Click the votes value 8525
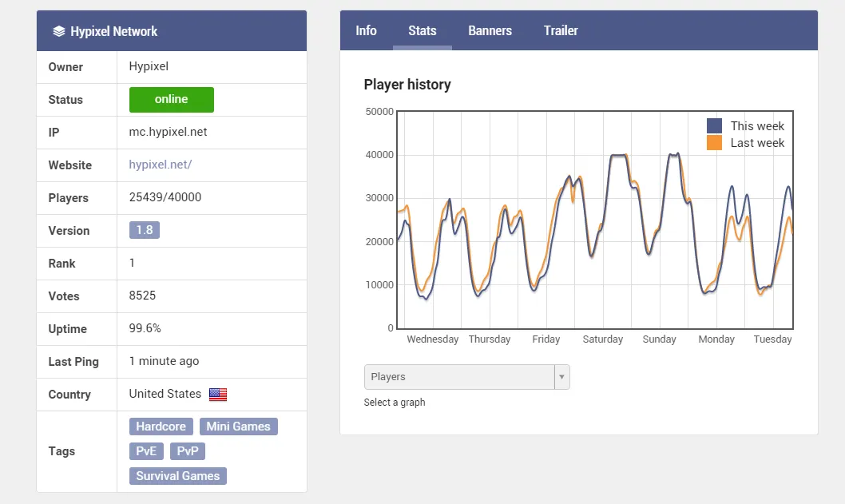 tap(142, 296)
